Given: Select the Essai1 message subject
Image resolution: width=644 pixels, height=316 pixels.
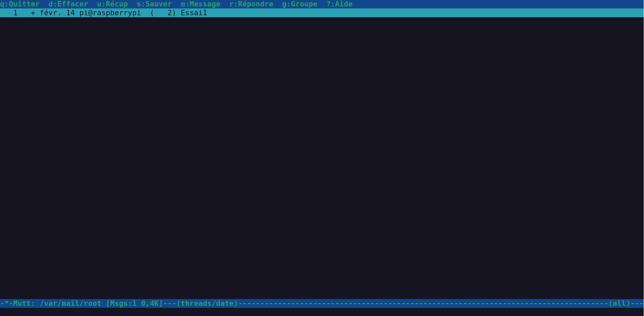Looking at the screenshot, I should (x=194, y=13).
